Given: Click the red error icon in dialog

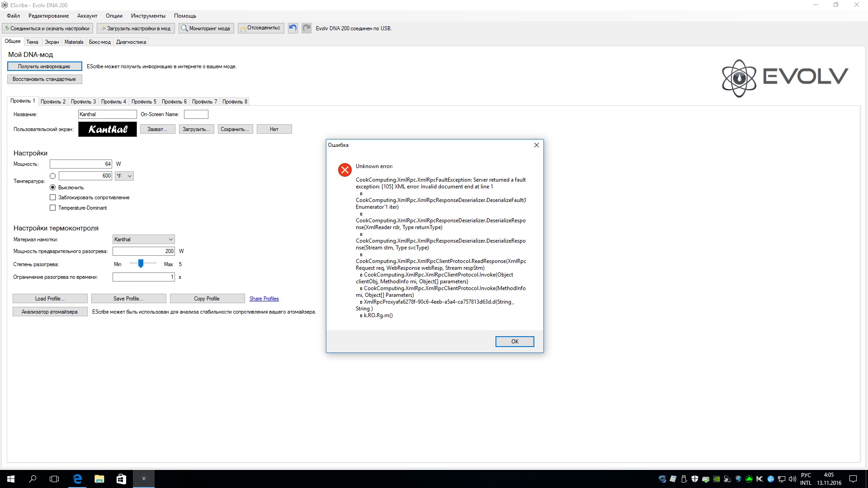Looking at the screenshot, I should (345, 170).
